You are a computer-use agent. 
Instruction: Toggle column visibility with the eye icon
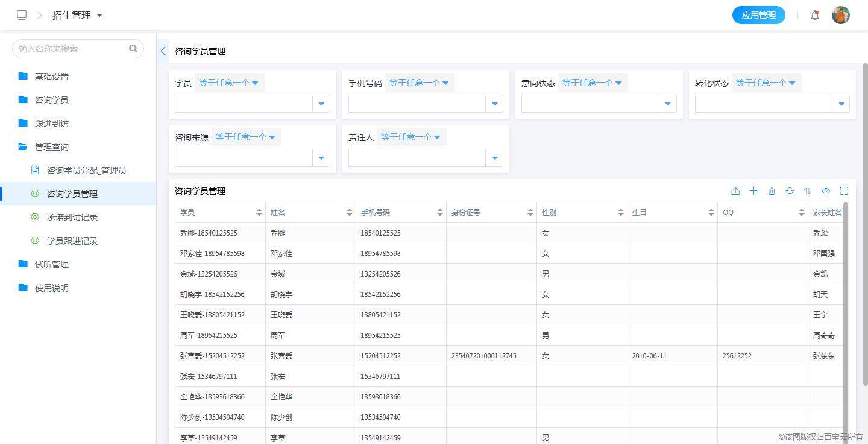(826, 190)
